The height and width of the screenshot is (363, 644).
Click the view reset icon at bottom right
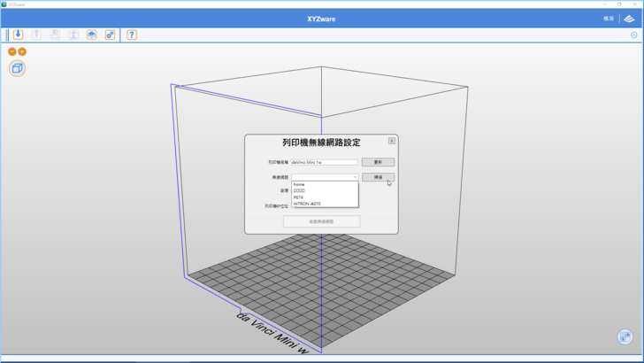coord(625,336)
